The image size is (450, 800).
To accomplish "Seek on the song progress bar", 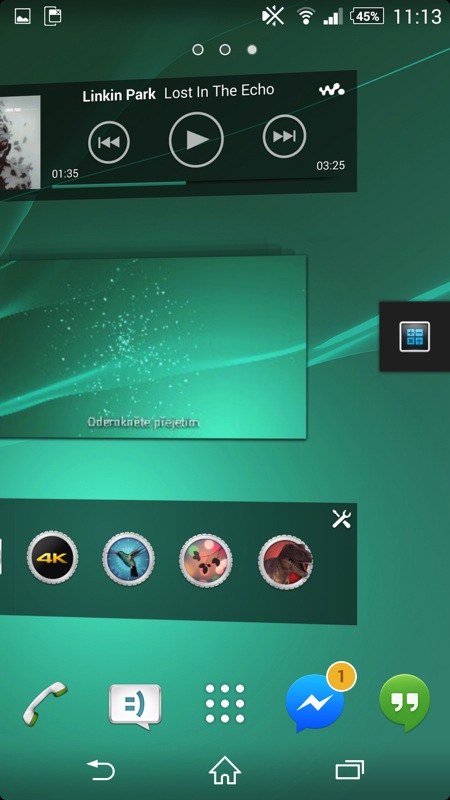I will pos(198,184).
